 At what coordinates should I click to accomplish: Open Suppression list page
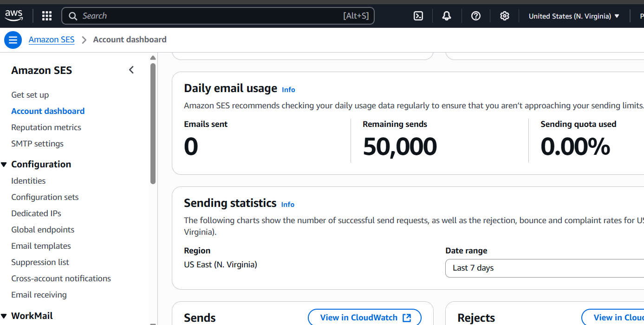[x=40, y=262]
